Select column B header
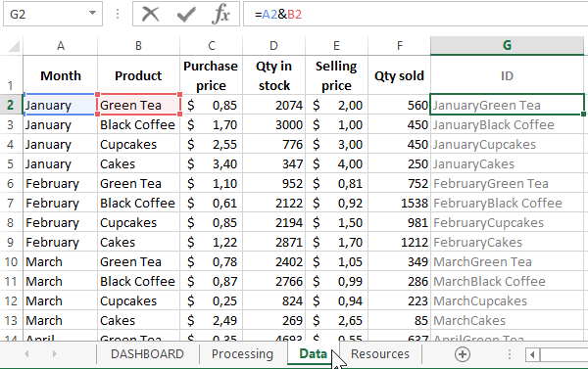The width and height of the screenshot is (588, 369). pos(139,46)
